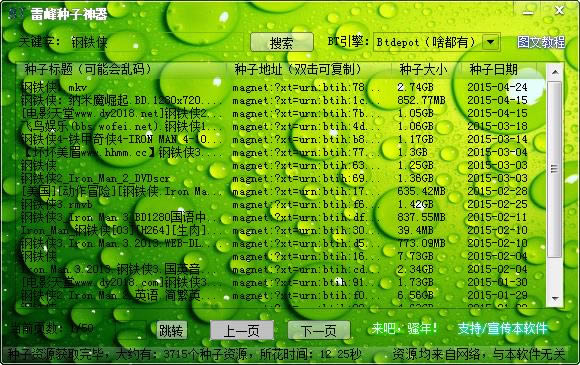580x365 pixels.
Task: Click magnet address ending btih:69
Action: [306, 179]
